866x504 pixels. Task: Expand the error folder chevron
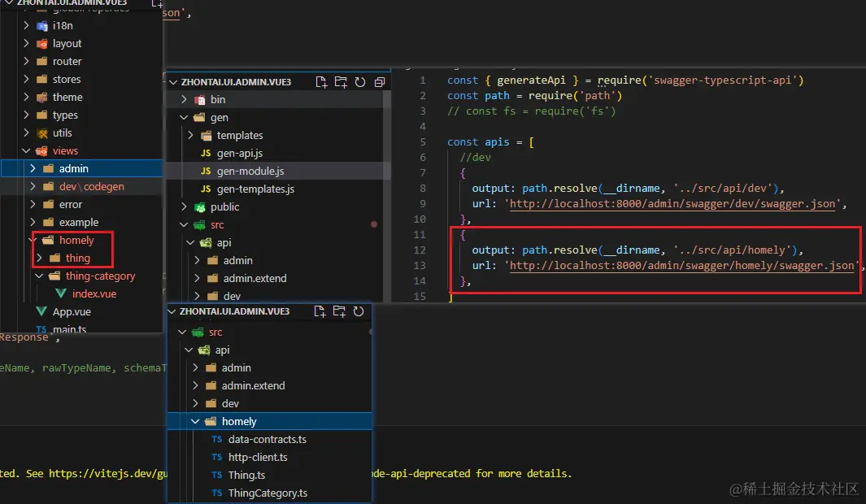tap(33, 204)
